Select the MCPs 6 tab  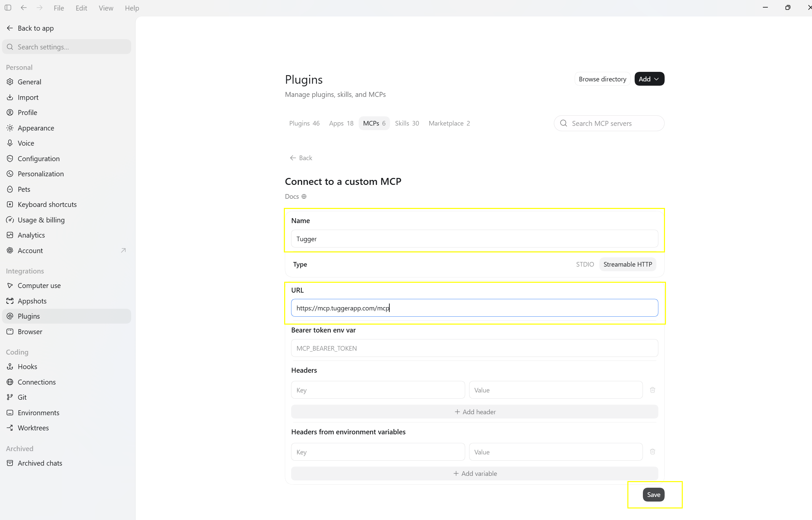click(374, 124)
